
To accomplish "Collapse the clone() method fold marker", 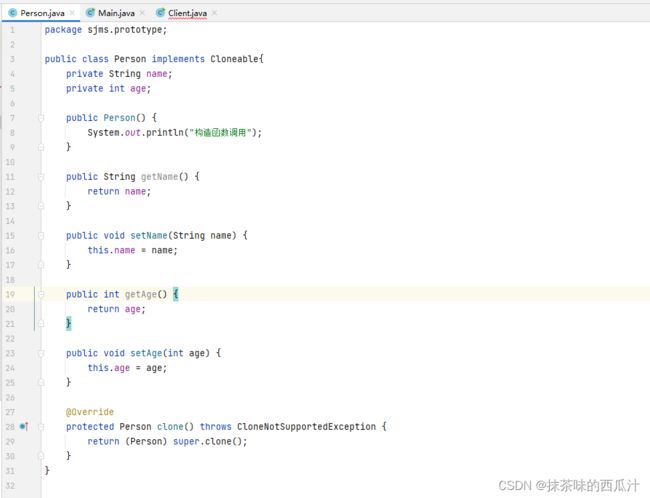I will coord(41,427).
